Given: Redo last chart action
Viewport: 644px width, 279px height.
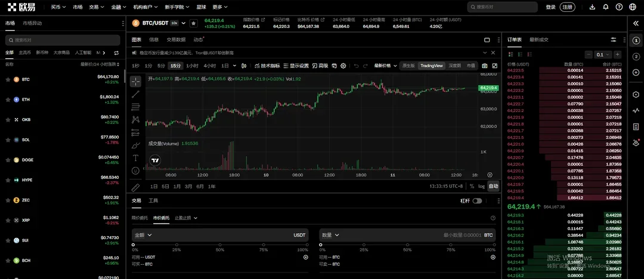Looking at the screenshot, I should pos(365,66).
